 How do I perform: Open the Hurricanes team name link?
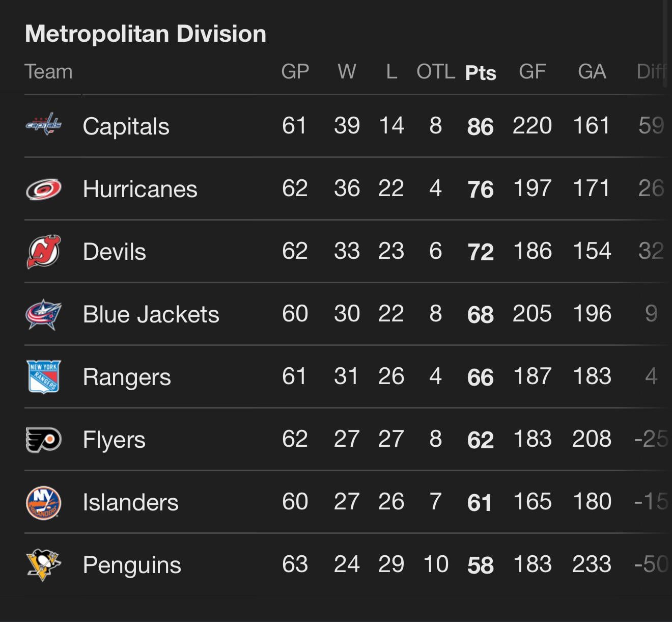[x=140, y=189]
